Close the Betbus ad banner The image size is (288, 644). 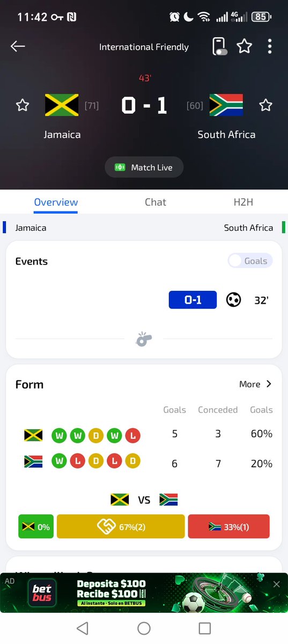pyautogui.click(x=277, y=584)
